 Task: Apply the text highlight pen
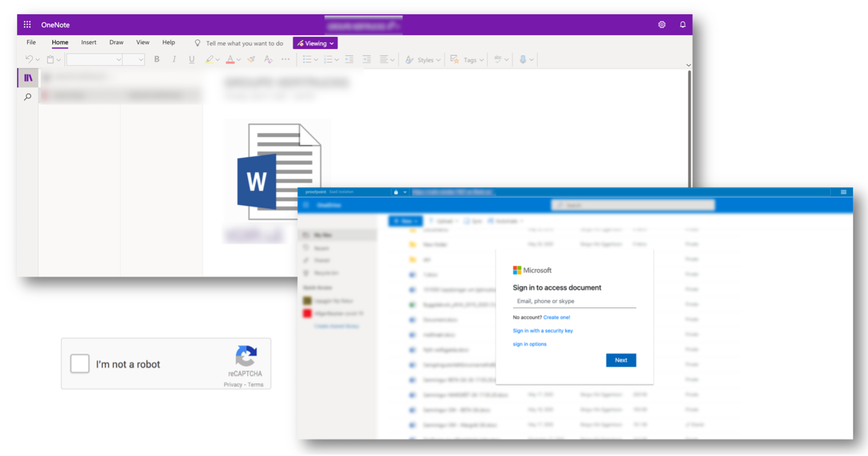209,60
